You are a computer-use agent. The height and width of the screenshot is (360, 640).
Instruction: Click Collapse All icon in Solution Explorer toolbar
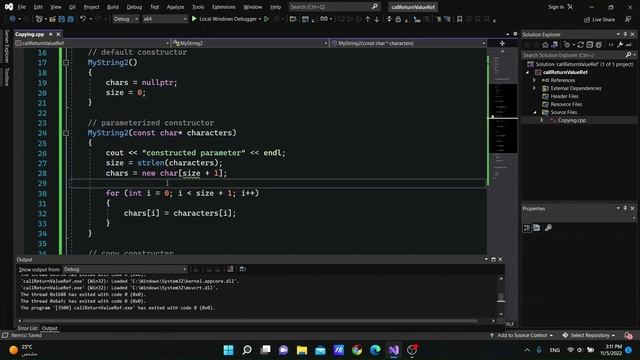589,45
